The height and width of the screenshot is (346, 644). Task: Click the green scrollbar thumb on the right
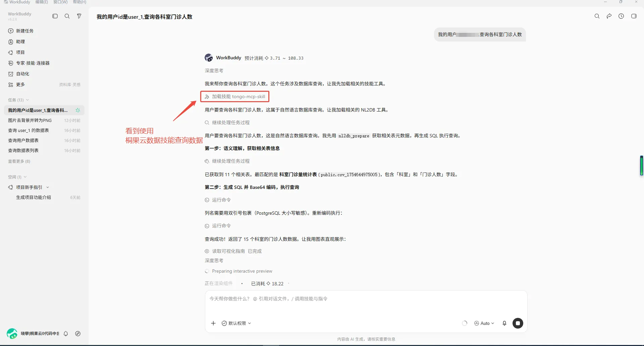pos(642,165)
